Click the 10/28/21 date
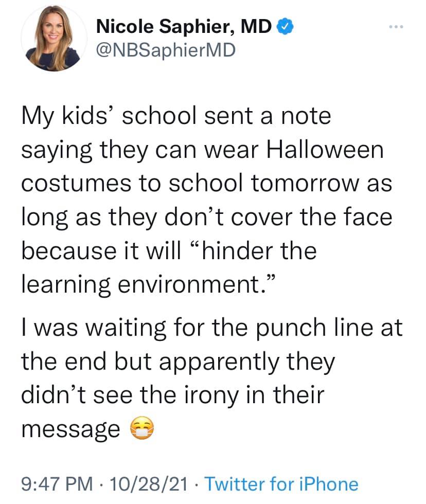The width and height of the screenshot is (426, 504). coord(149,484)
